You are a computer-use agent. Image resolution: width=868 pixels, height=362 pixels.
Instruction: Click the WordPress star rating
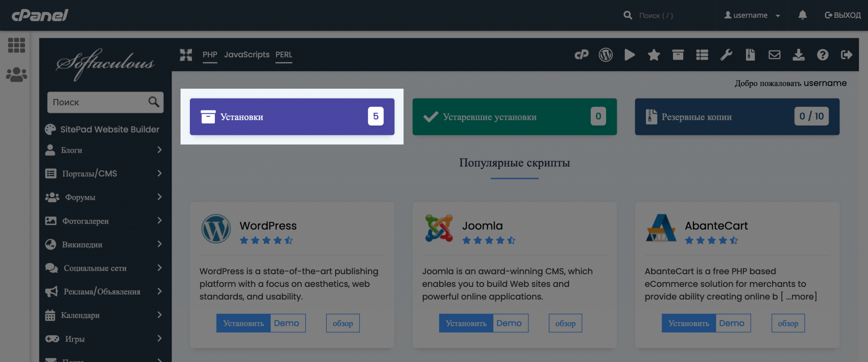coord(266,241)
